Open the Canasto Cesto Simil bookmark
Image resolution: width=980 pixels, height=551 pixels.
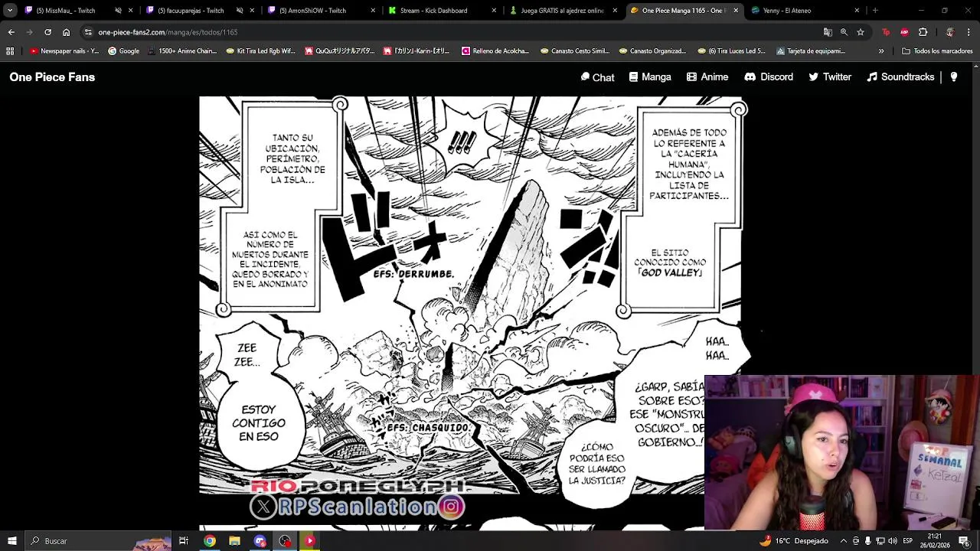click(575, 51)
